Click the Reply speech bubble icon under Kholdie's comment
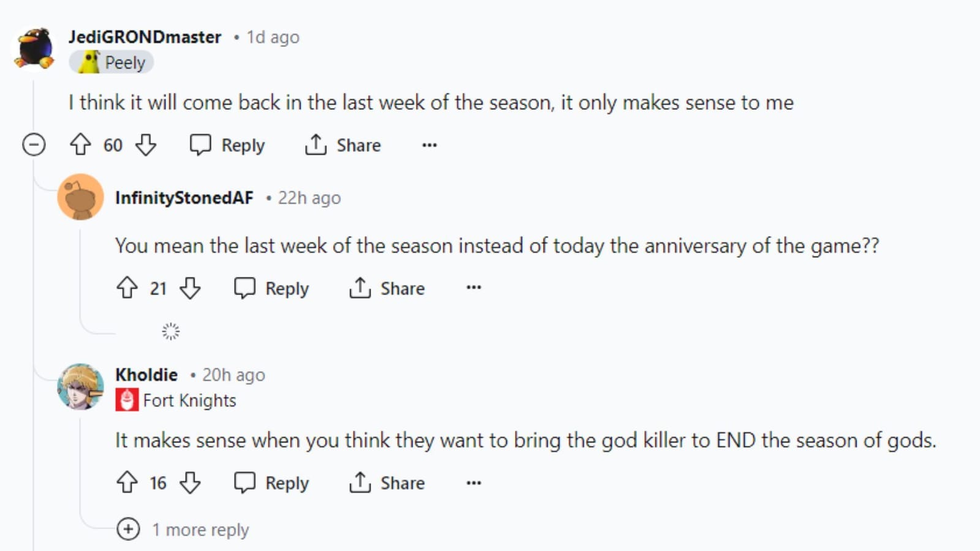 tap(246, 482)
